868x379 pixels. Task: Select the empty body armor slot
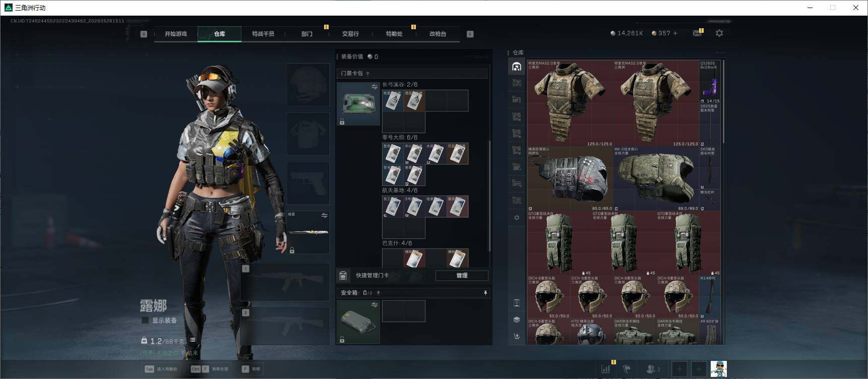(308, 134)
